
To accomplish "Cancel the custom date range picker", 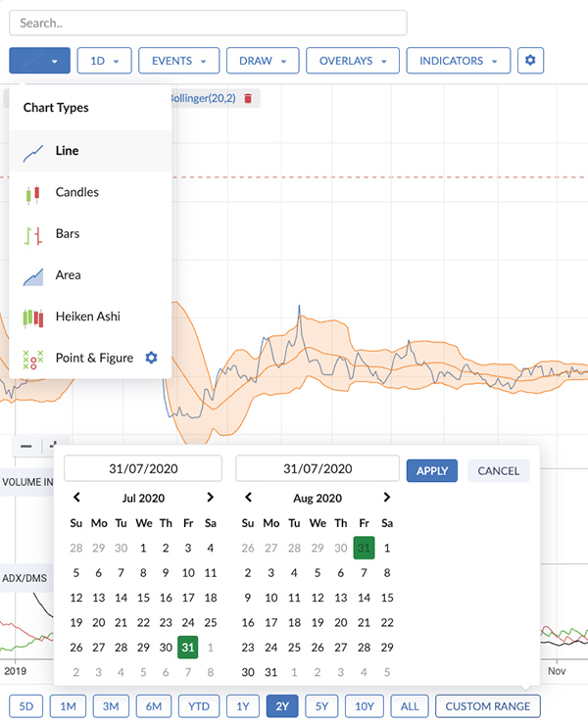I will [498, 471].
